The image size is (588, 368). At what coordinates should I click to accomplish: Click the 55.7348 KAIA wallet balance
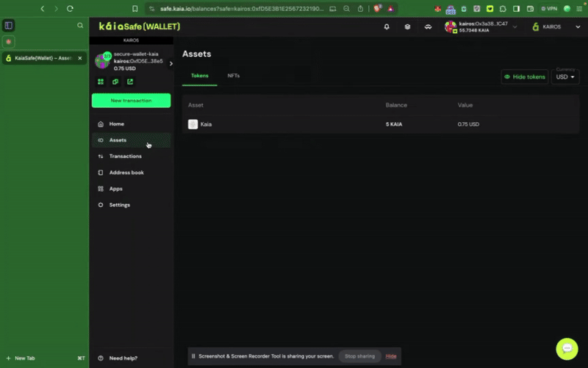(x=474, y=30)
